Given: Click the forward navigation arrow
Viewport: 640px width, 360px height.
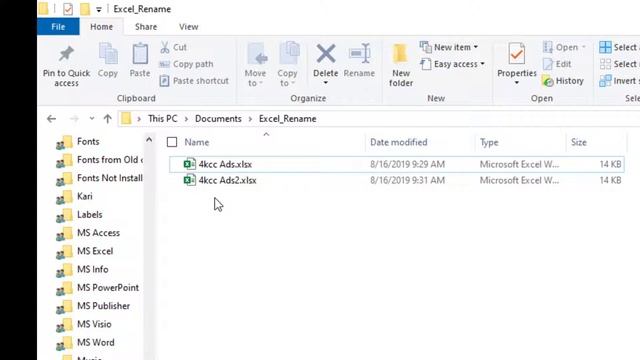Looking at the screenshot, I should pyautogui.click(x=74, y=119).
